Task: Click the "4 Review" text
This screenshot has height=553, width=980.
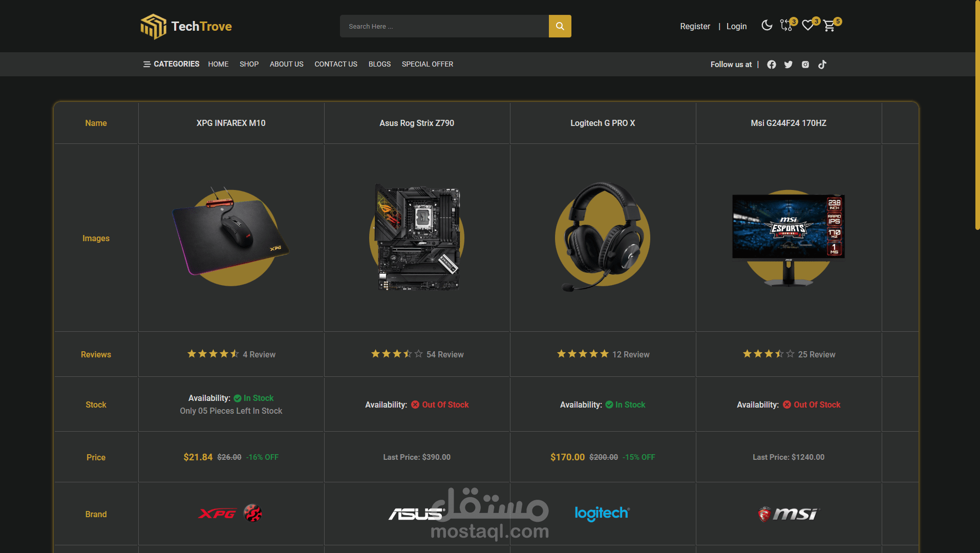Action: point(259,354)
